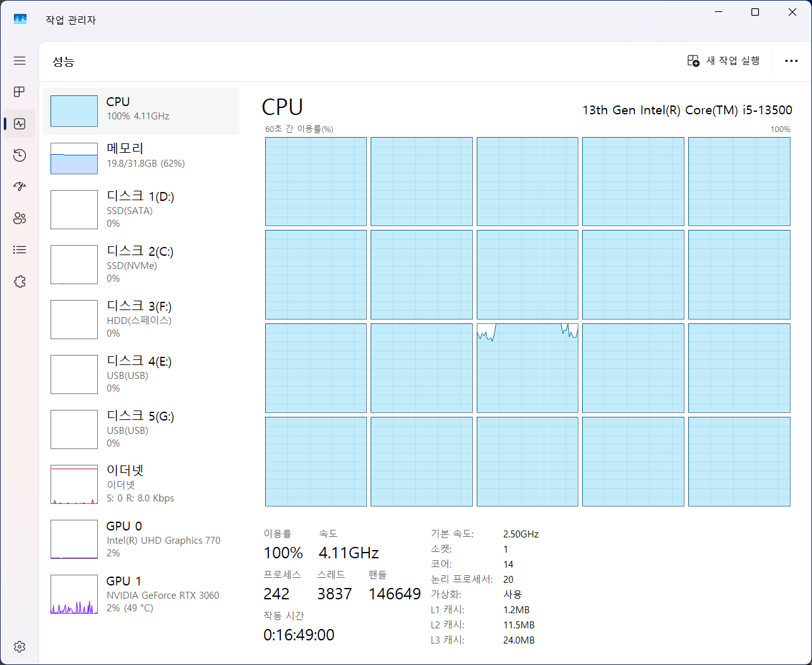Click the CPU mini graph thumbnail

click(x=74, y=111)
